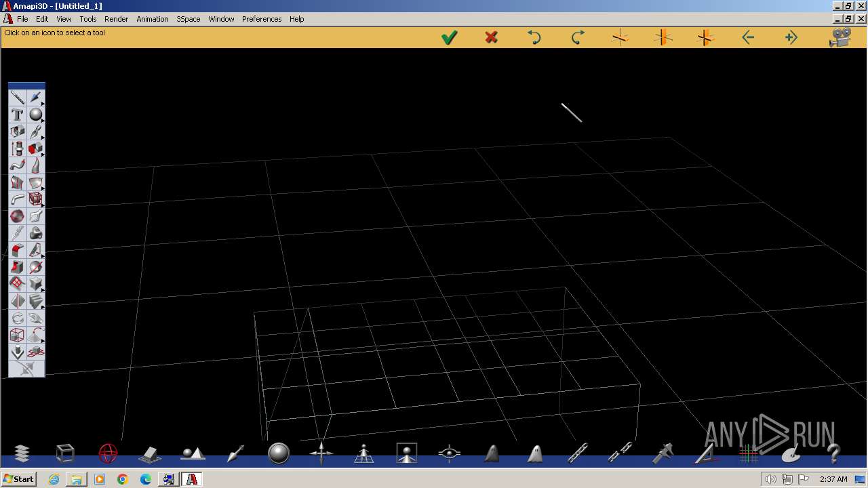Image resolution: width=868 pixels, height=488 pixels.
Task: Open Microsoft Edge from taskbar
Action: click(x=146, y=479)
